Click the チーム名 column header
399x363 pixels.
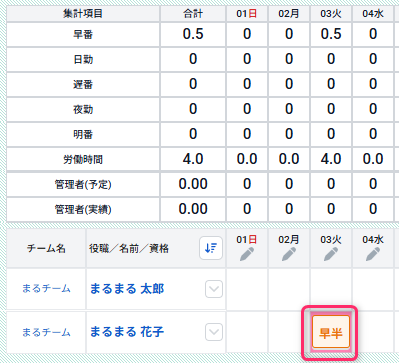point(46,248)
